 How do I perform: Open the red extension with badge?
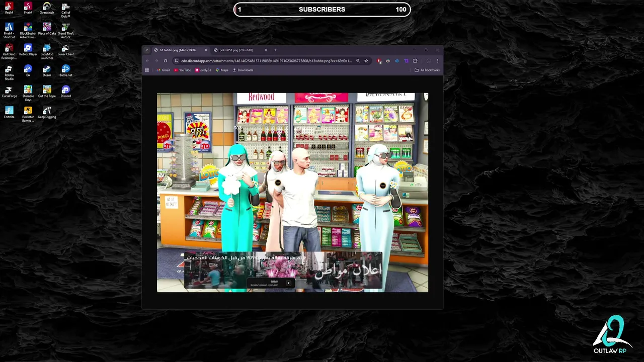379,61
